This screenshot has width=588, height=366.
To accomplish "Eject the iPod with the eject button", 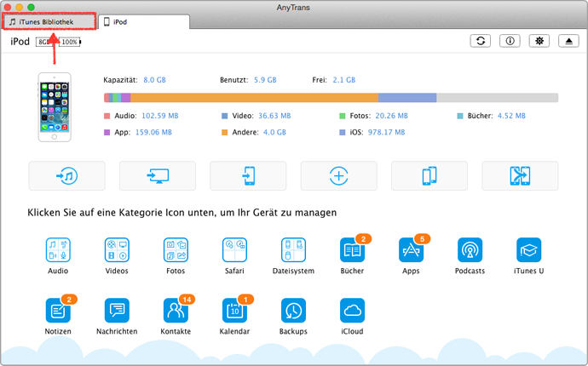I will 568,41.
